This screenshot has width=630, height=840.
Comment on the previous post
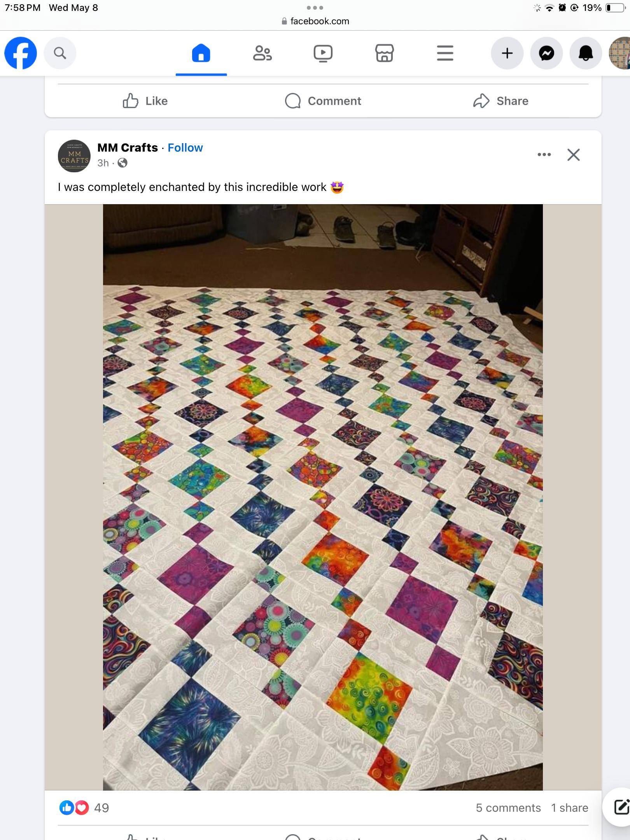pos(323,101)
